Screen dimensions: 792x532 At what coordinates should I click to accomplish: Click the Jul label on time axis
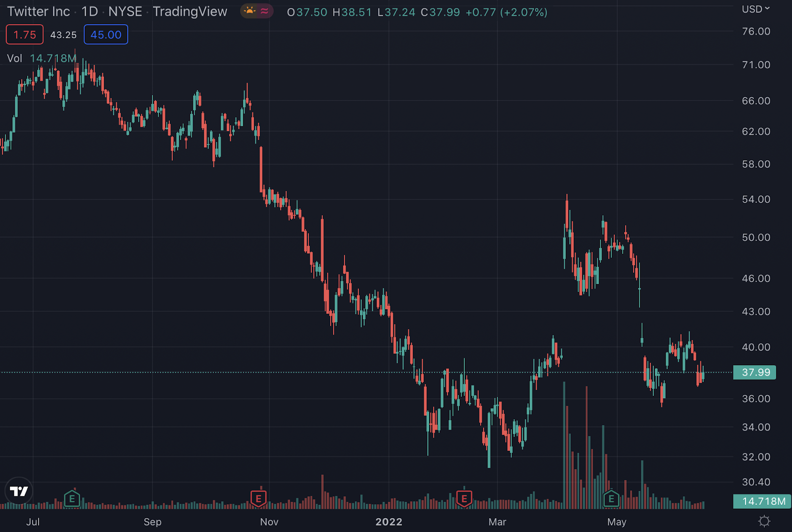pos(33,522)
